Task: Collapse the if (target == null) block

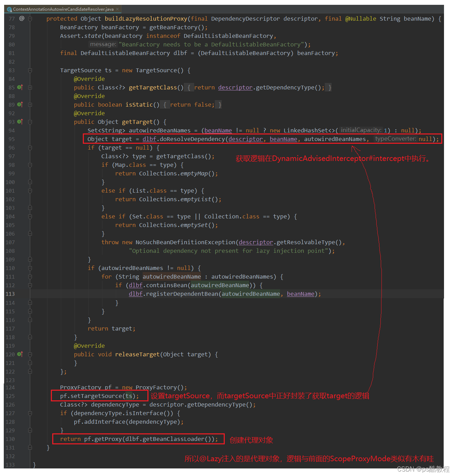Action: pyautogui.click(x=30, y=148)
